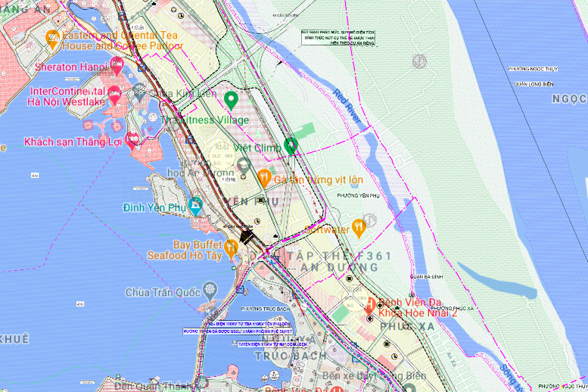Screen dimensions: 588x392
Task: Click the Bến xe buýt Long Biên label
Action: pyautogui.click(x=375, y=375)
